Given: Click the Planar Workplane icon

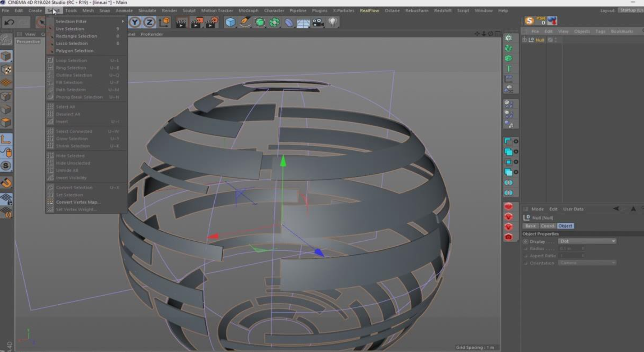Looking at the screenshot, I should [x=6, y=212].
